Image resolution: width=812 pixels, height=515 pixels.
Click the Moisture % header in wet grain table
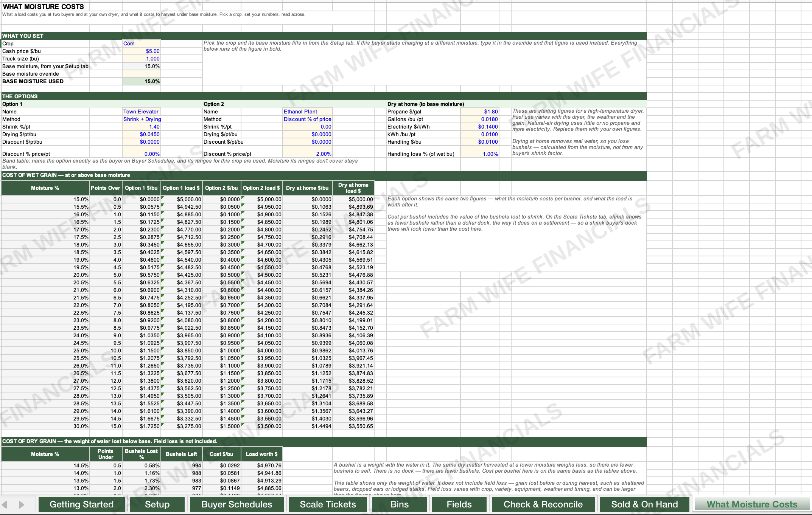[x=45, y=188]
